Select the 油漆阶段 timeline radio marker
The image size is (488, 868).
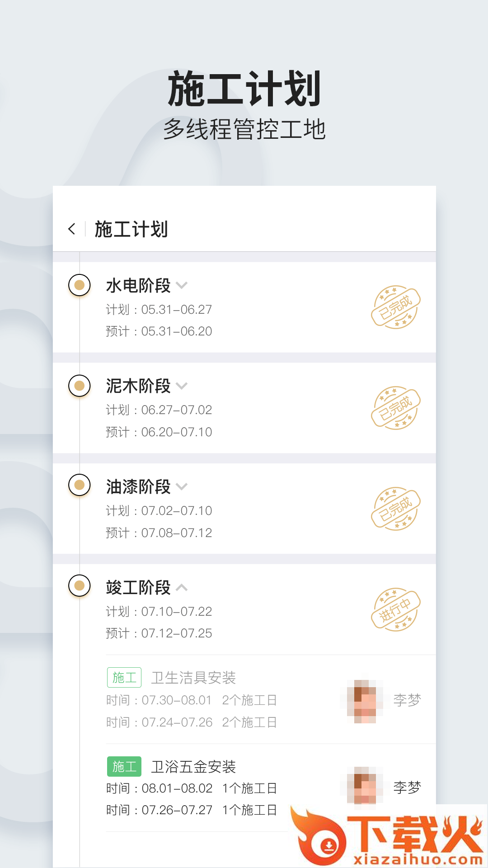click(80, 485)
